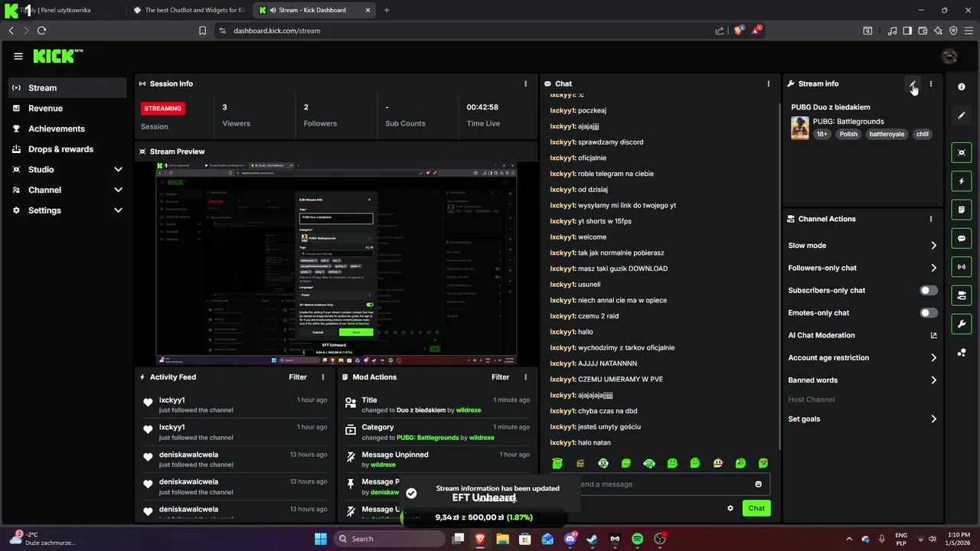Insert the first green halo emote

point(557,463)
